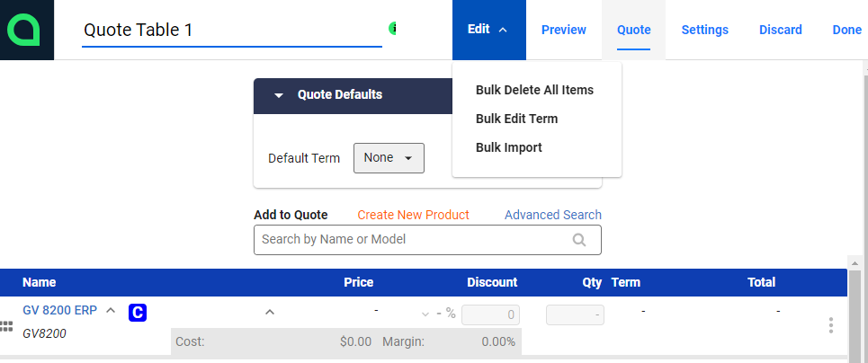Click the quantity field of GV 8200 ERP
Viewport: 868px width, 363px height.
pos(575,314)
